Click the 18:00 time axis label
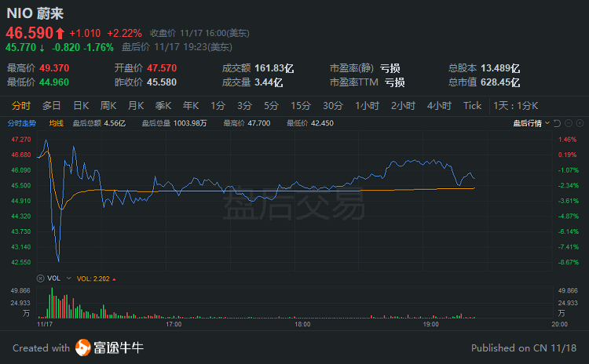Screen dimensions: 589x364 [302, 324]
